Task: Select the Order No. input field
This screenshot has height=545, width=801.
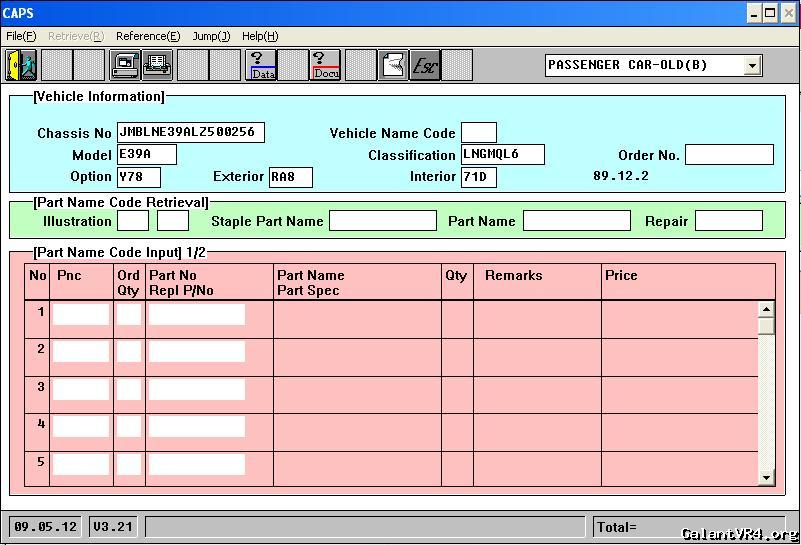Action: (729, 155)
